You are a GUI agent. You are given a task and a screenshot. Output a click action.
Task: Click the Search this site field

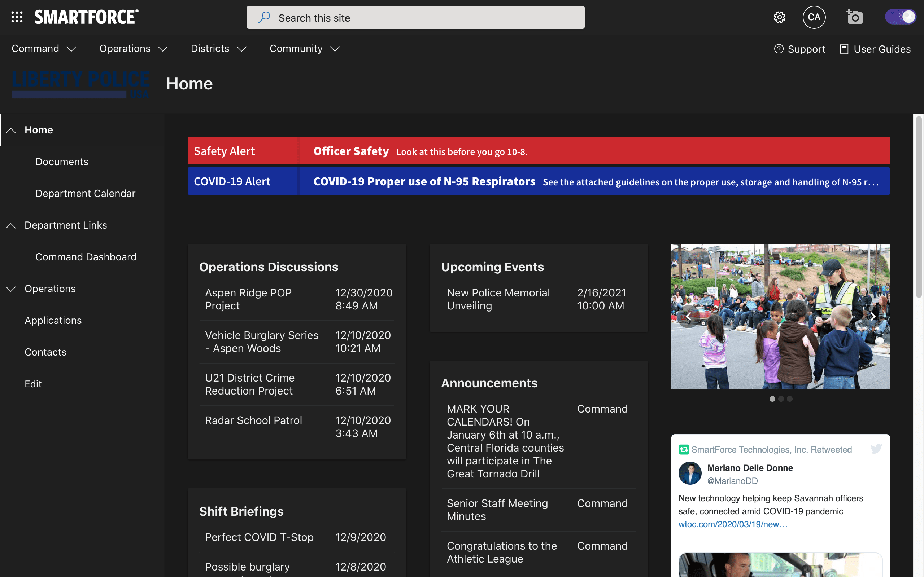415,18
